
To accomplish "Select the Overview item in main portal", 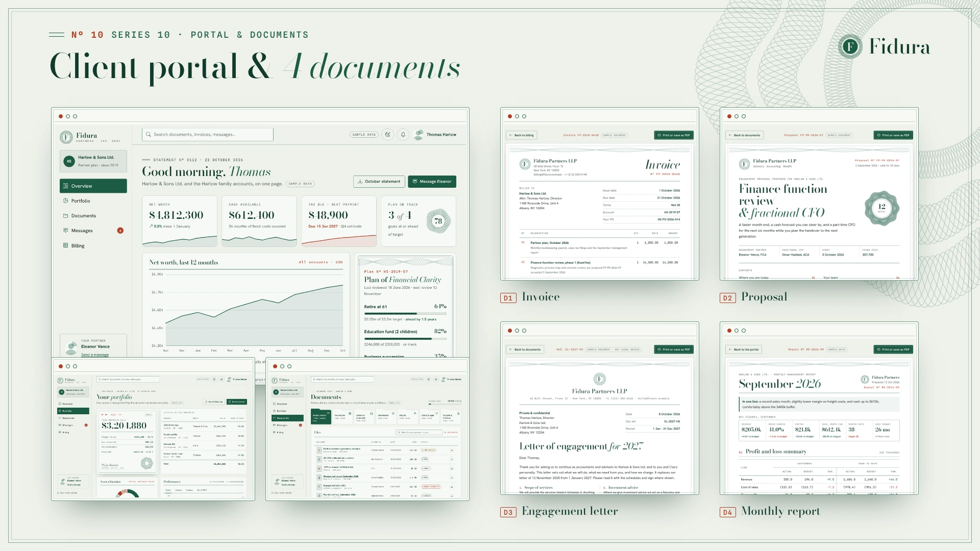I will click(93, 186).
